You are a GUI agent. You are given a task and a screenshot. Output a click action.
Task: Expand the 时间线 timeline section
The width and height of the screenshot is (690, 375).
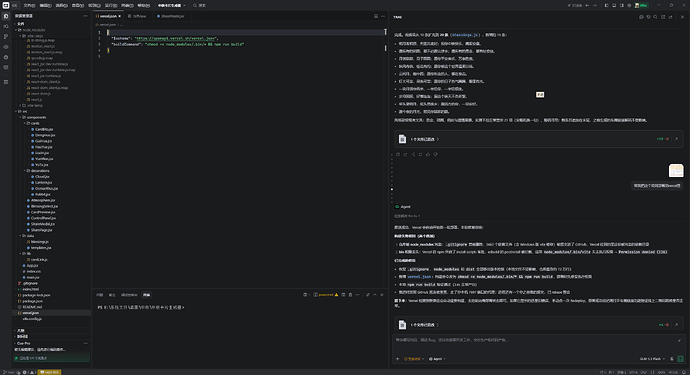21,336
